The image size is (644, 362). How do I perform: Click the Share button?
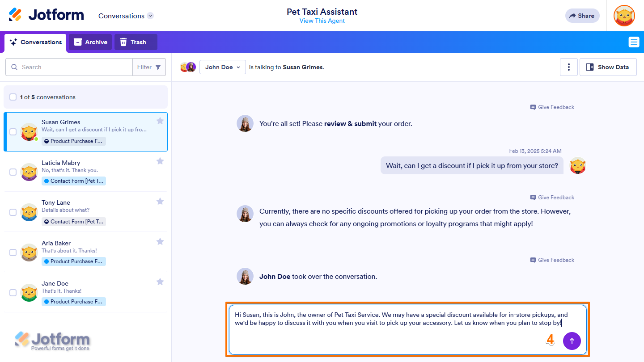click(x=582, y=16)
